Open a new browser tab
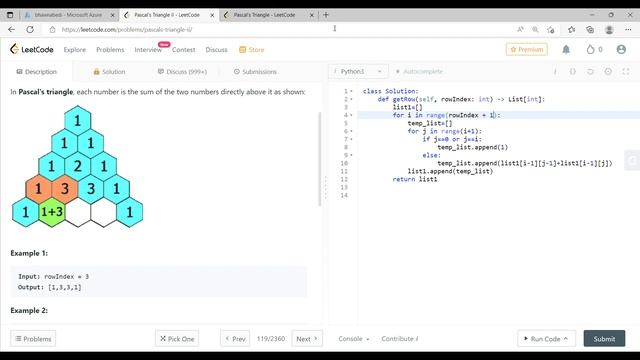This screenshot has width=640, height=360. [326, 15]
